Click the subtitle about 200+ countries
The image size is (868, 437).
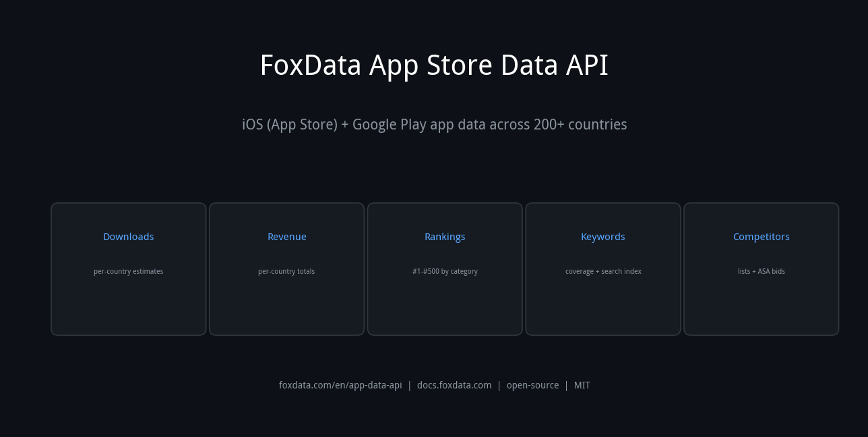tap(434, 125)
